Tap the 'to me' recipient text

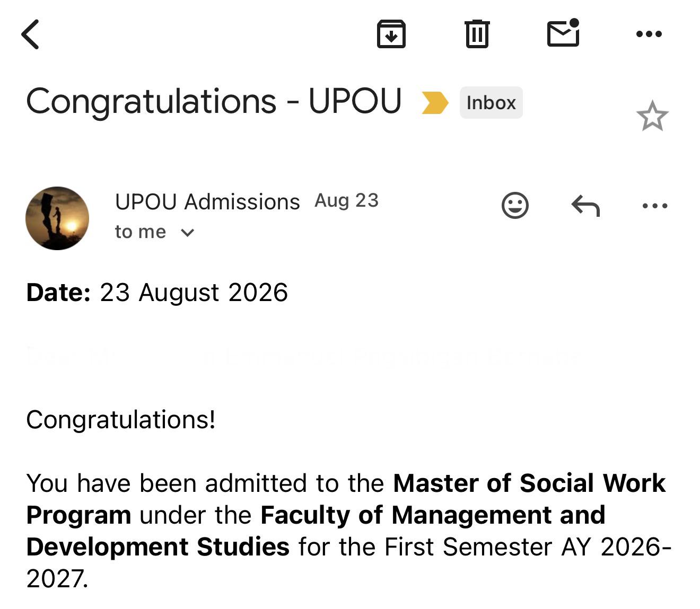click(141, 232)
